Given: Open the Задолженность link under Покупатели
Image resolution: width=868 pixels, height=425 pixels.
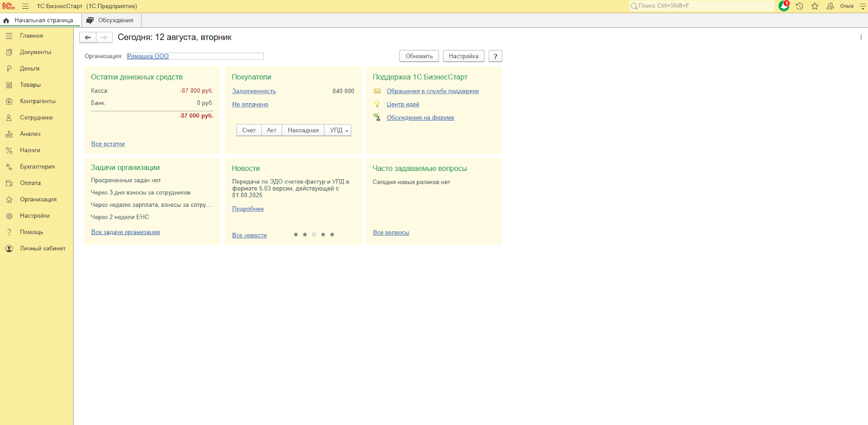Looking at the screenshot, I should (x=254, y=91).
